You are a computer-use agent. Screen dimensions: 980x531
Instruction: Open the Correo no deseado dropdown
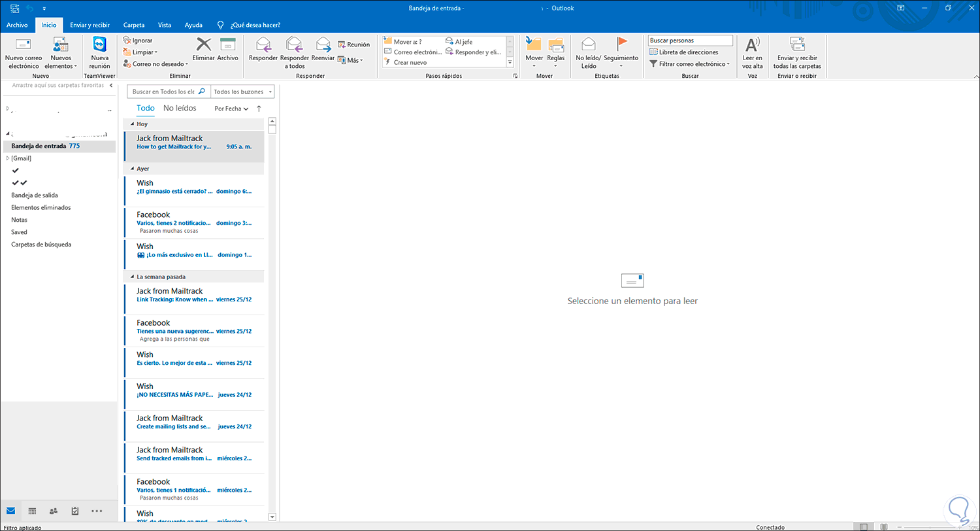point(155,64)
